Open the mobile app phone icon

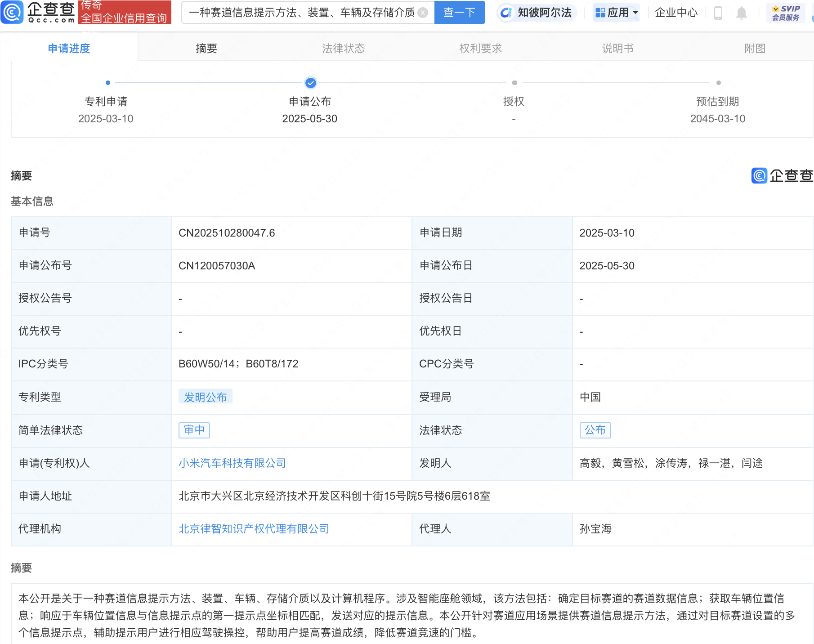click(x=718, y=13)
